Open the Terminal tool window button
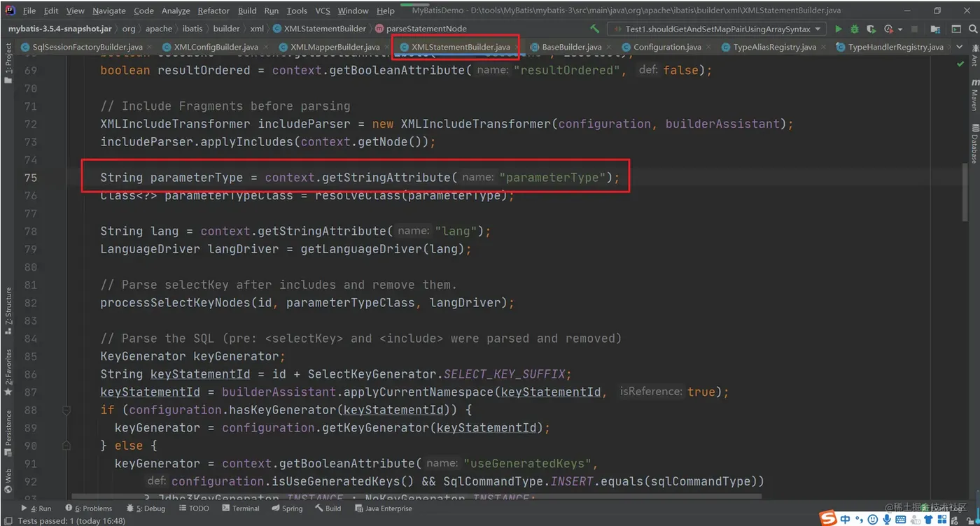The image size is (980, 526). (x=240, y=509)
